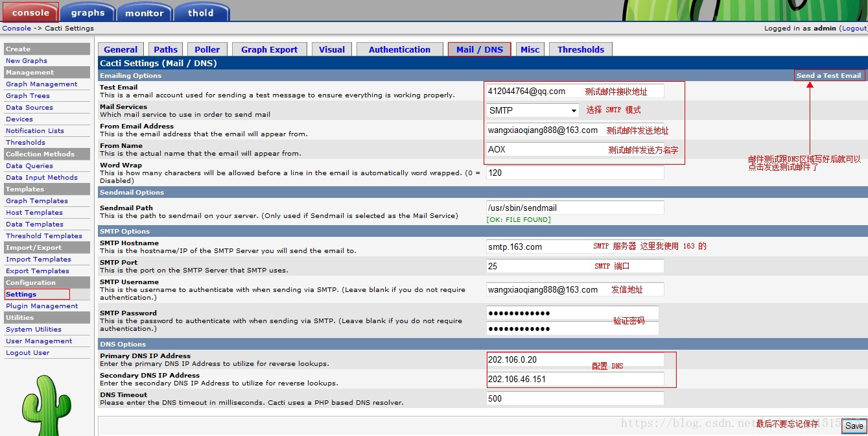Open Settings in sidebar

[x=21, y=295]
